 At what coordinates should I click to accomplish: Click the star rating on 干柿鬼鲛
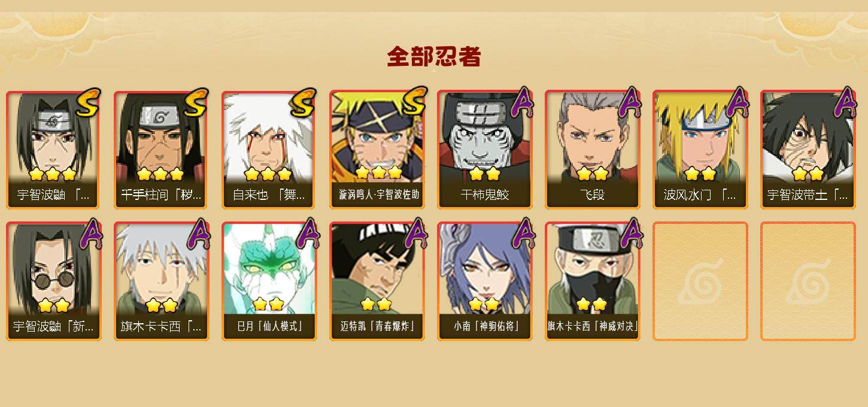pyautogui.click(x=485, y=174)
